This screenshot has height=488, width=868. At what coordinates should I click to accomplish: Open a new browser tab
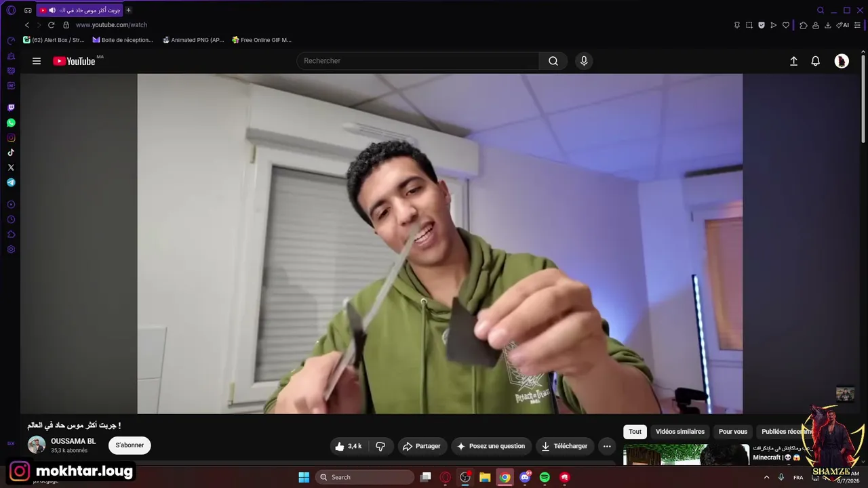point(128,10)
